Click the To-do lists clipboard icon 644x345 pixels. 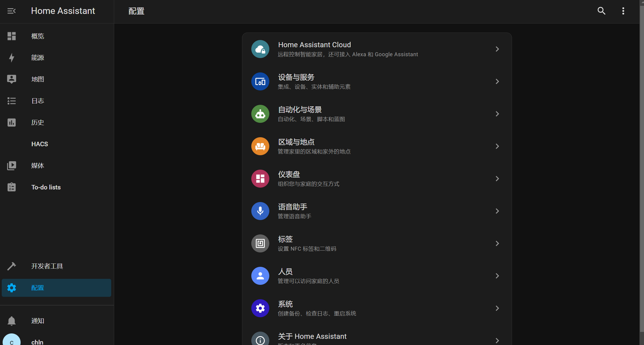pos(12,187)
